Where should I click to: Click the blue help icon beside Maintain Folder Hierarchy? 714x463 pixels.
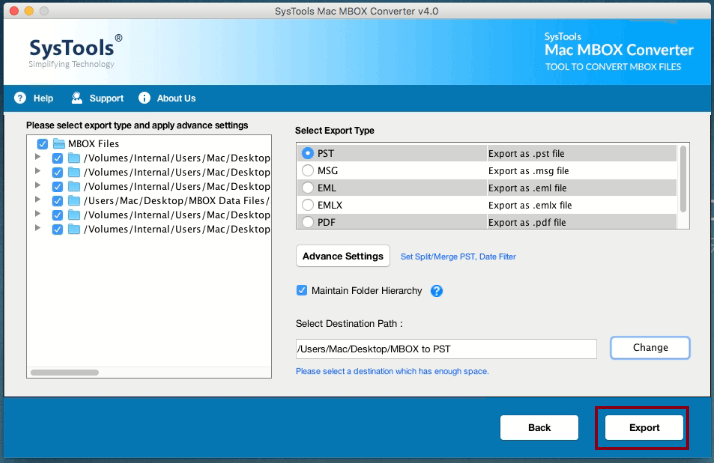[437, 291]
